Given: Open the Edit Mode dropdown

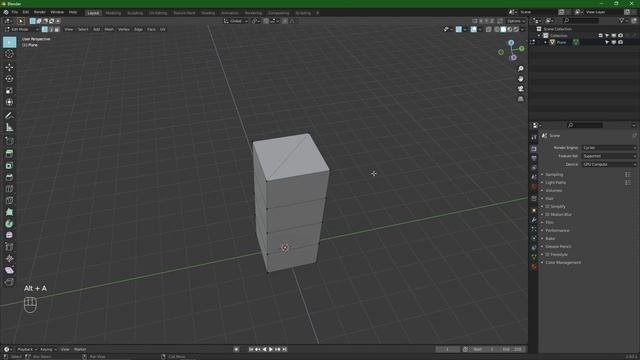Looking at the screenshot, I should click(x=22, y=29).
